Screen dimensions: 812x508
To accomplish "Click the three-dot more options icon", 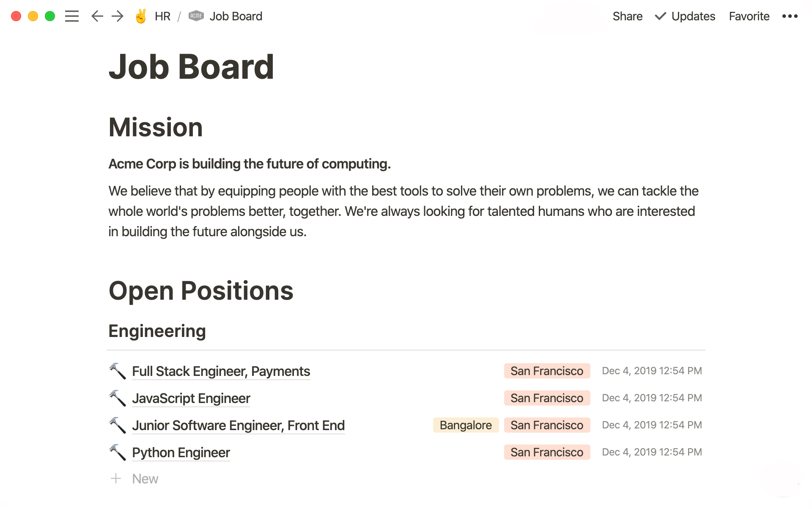I will tap(791, 16).
